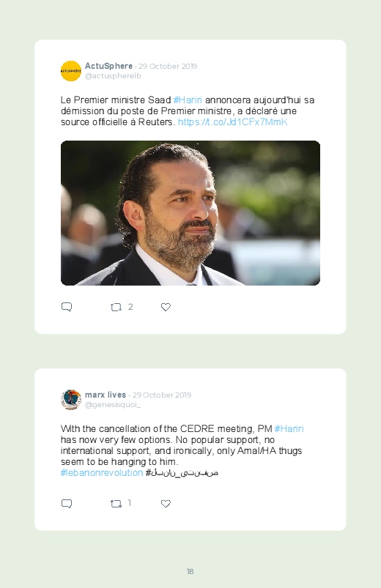Click reply icon on ActuSphere tweet
The width and height of the screenshot is (381, 588).
tap(67, 307)
